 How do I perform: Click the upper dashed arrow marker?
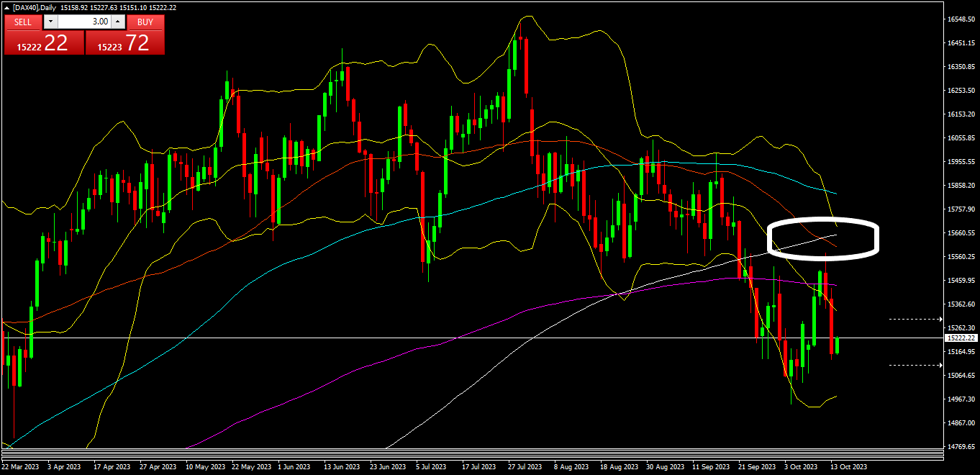point(915,318)
